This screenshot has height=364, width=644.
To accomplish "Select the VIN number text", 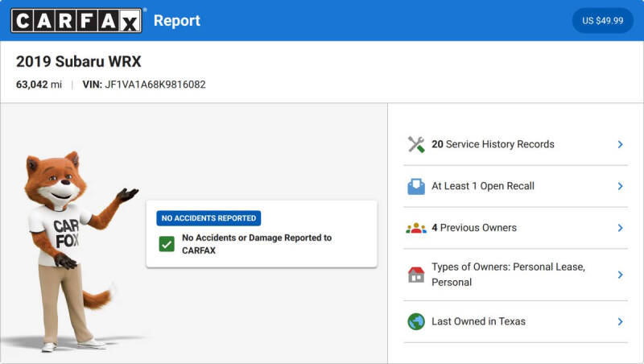I will coord(155,85).
